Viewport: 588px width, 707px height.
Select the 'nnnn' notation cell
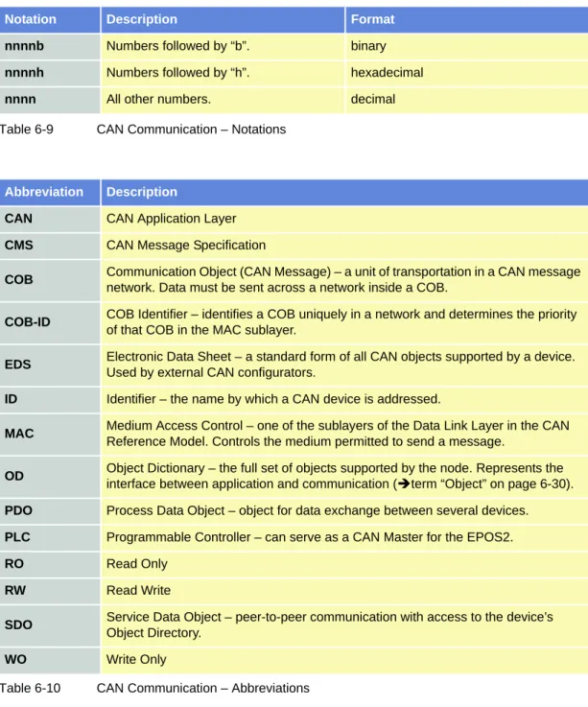pos(50,100)
